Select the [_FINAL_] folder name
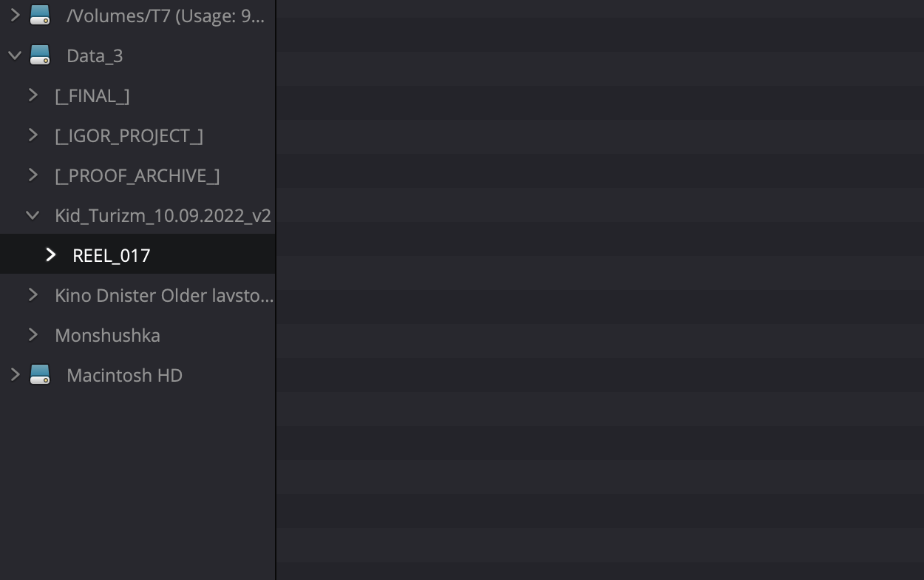 [92, 96]
